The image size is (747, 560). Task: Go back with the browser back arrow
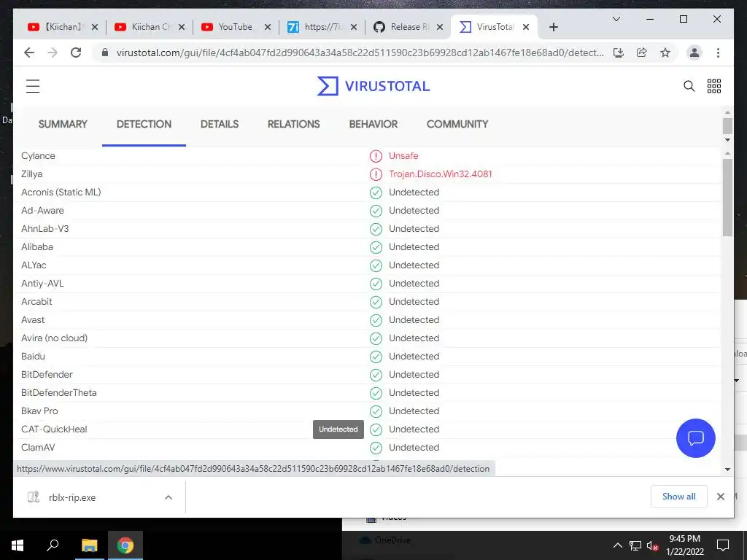(x=29, y=52)
